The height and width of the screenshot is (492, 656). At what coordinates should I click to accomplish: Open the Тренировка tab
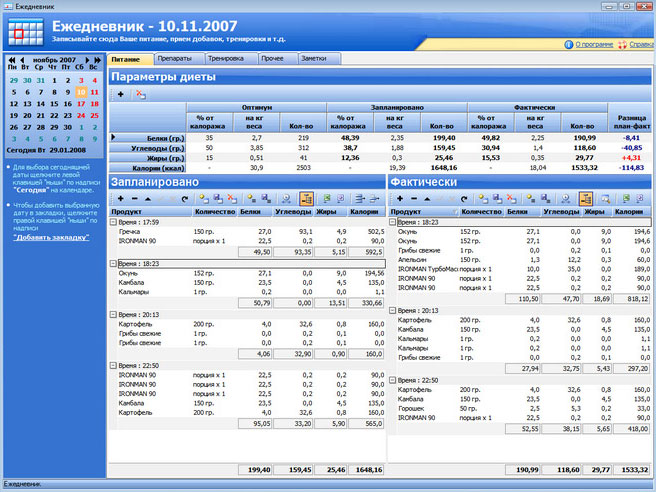click(225, 59)
